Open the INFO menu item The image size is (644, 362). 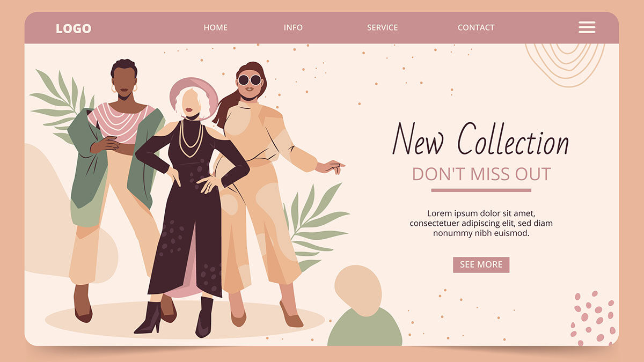point(293,27)
